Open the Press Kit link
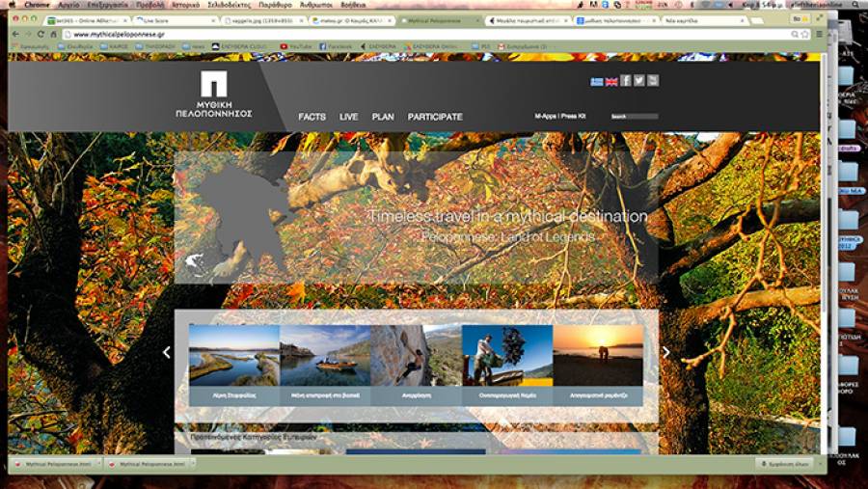This screenshot has height=489, width=868. 575,117
